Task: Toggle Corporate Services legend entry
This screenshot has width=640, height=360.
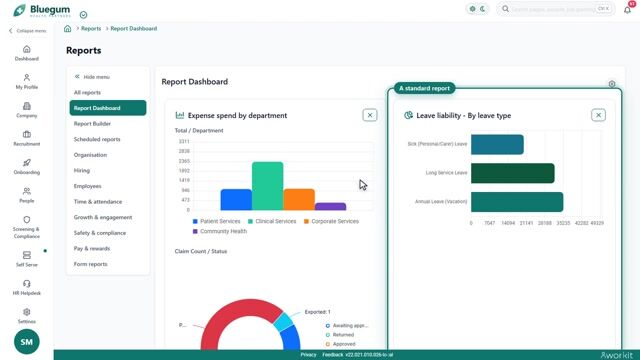Action: click(331, 221)
